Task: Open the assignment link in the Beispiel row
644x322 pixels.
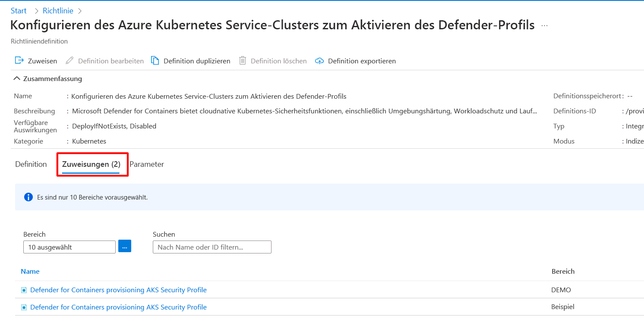Action: click(118, 307)
